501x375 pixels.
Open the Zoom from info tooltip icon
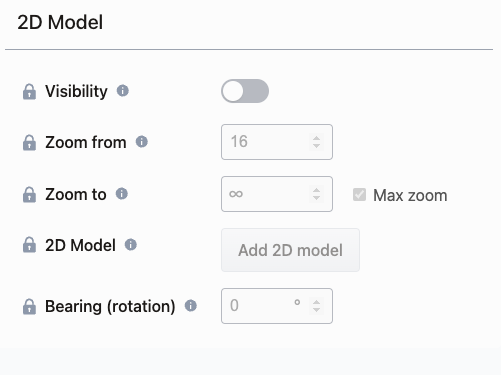(x=142, y=142)
